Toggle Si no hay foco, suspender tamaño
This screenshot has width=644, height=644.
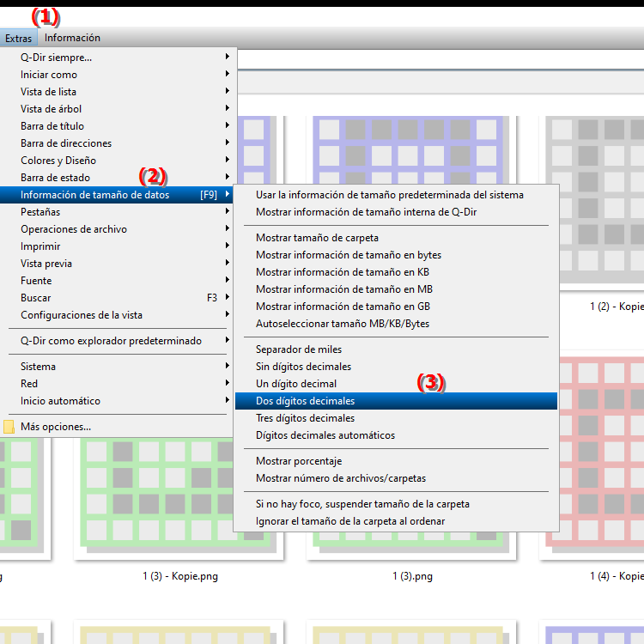[396, 504]
